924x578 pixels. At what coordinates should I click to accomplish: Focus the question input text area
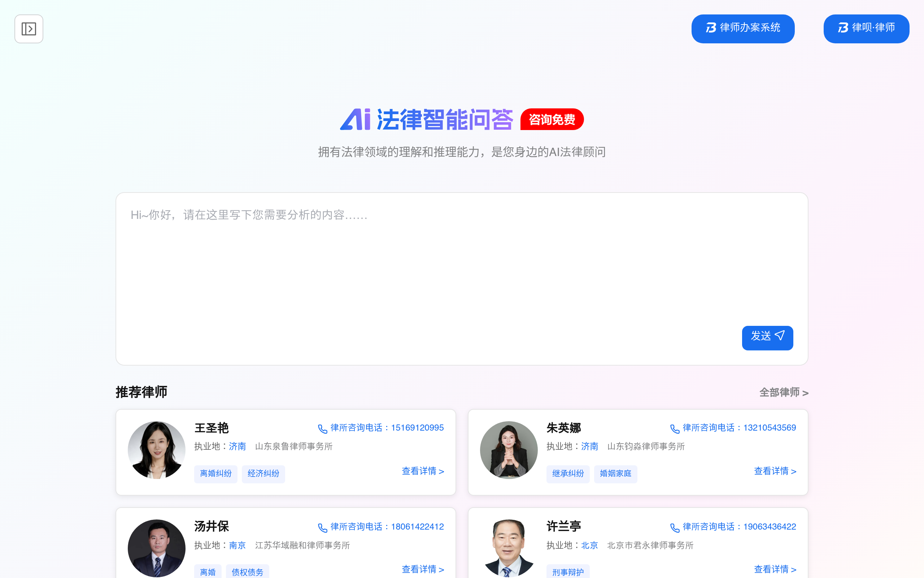462,279
